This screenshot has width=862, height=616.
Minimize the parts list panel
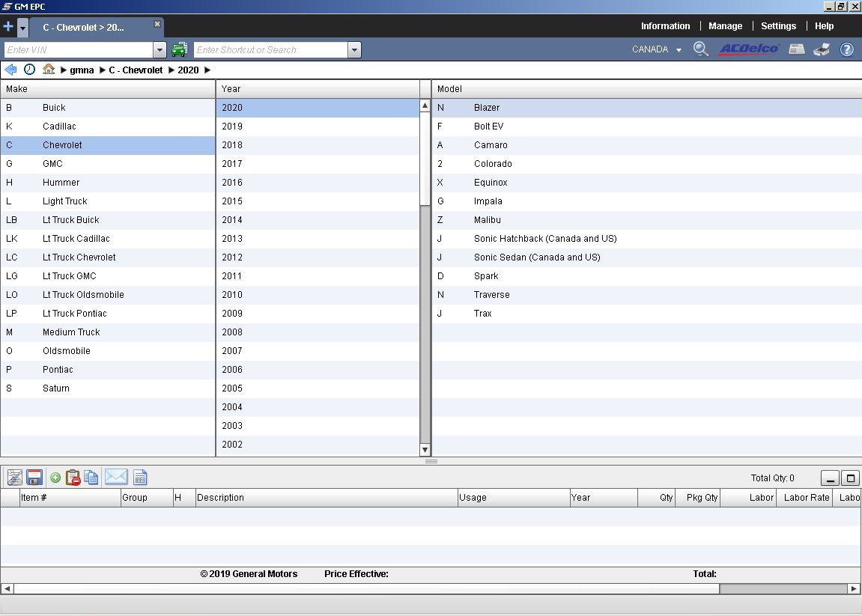(830, 478)
